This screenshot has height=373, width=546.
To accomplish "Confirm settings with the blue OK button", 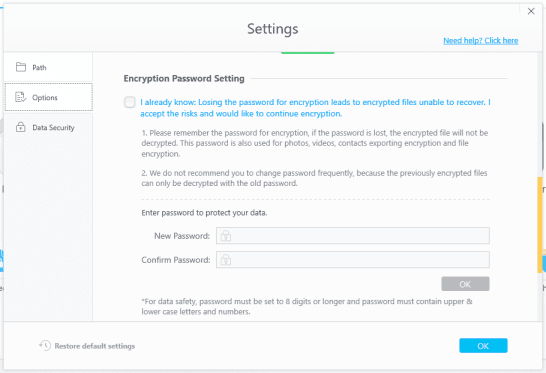I will click(483, 345).
